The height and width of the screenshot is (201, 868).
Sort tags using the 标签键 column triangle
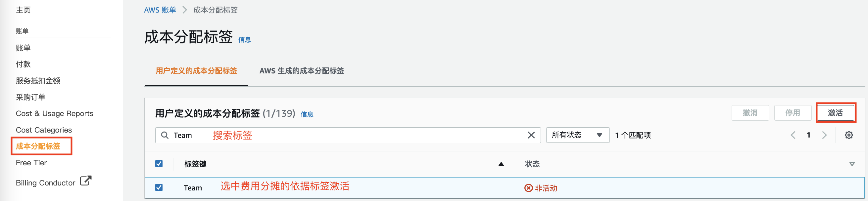(x=501, y=164)
